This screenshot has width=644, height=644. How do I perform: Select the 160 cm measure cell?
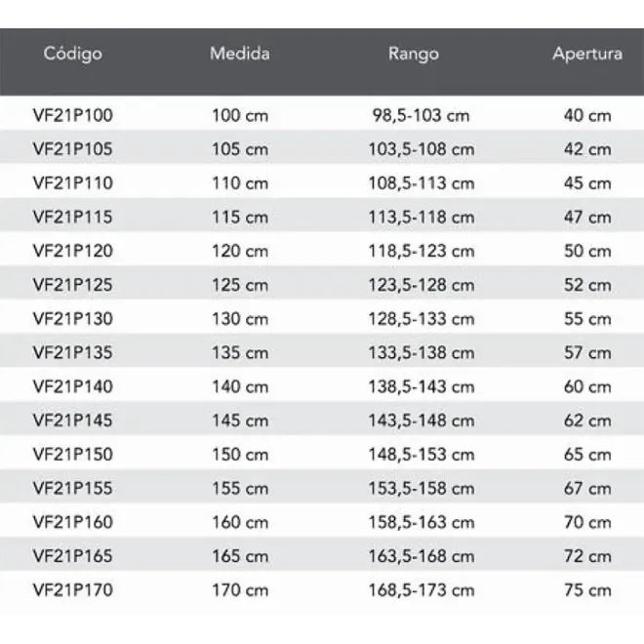(x=240, y=522)
